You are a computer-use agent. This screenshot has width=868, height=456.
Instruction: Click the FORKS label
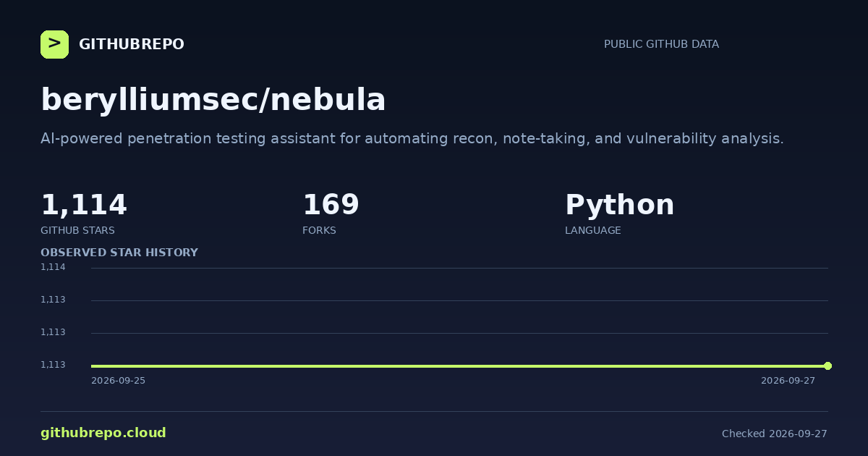[x=319, y=230]
